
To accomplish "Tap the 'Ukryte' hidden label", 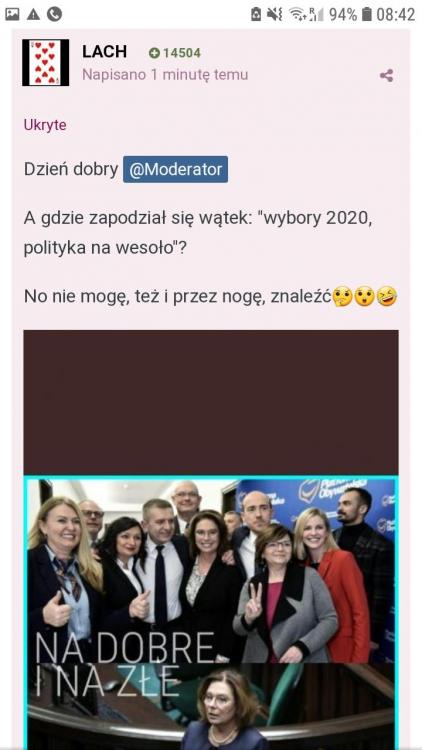I will click(45, 125).
